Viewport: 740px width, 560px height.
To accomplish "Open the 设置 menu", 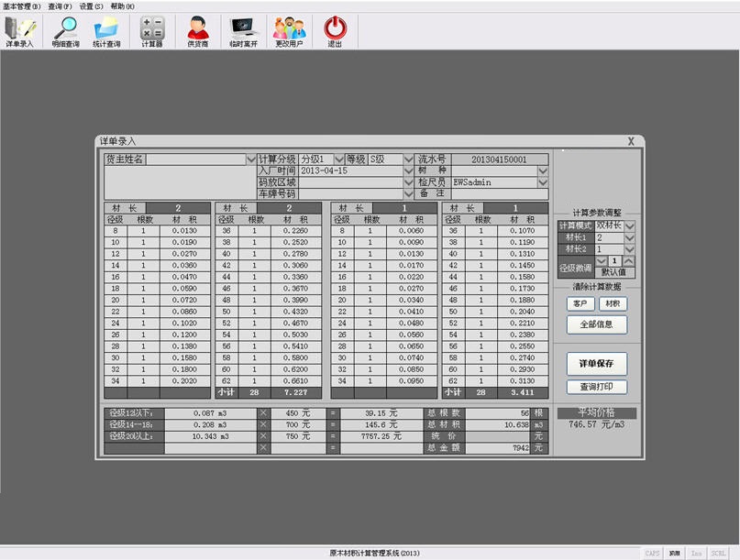I will coord(91,5).
